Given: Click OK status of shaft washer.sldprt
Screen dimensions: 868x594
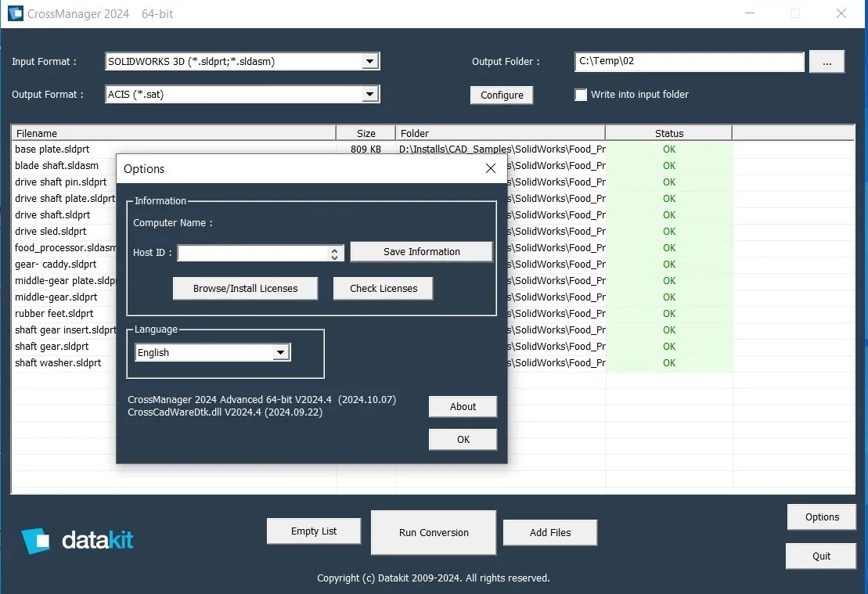Looking at the screenshot, I should point(668,362).
